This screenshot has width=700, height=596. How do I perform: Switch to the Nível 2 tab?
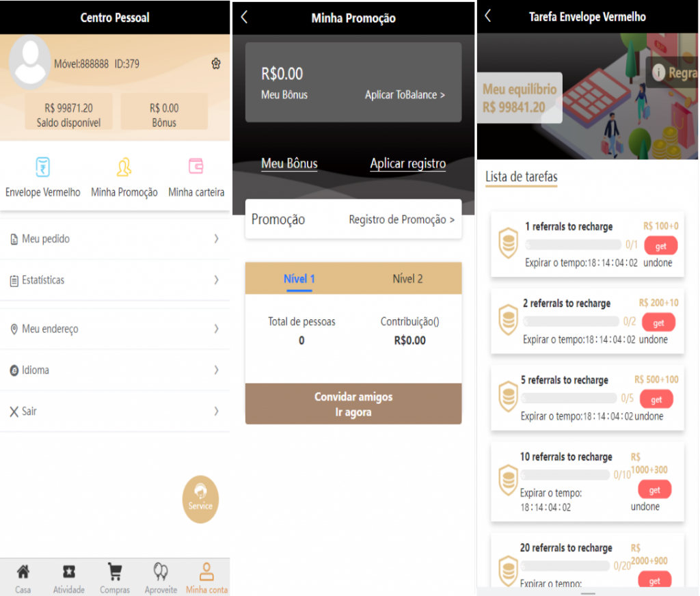point(407,279)
